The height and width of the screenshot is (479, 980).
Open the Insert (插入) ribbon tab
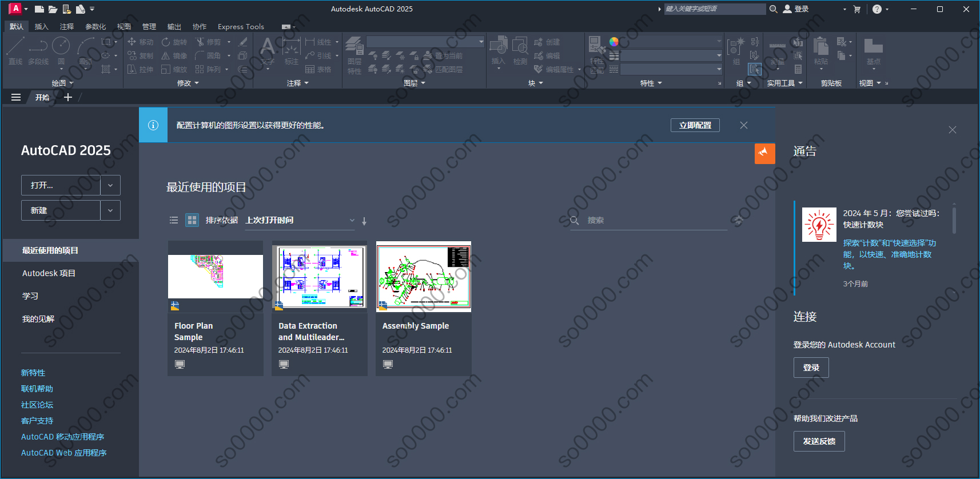coord(41,26)
